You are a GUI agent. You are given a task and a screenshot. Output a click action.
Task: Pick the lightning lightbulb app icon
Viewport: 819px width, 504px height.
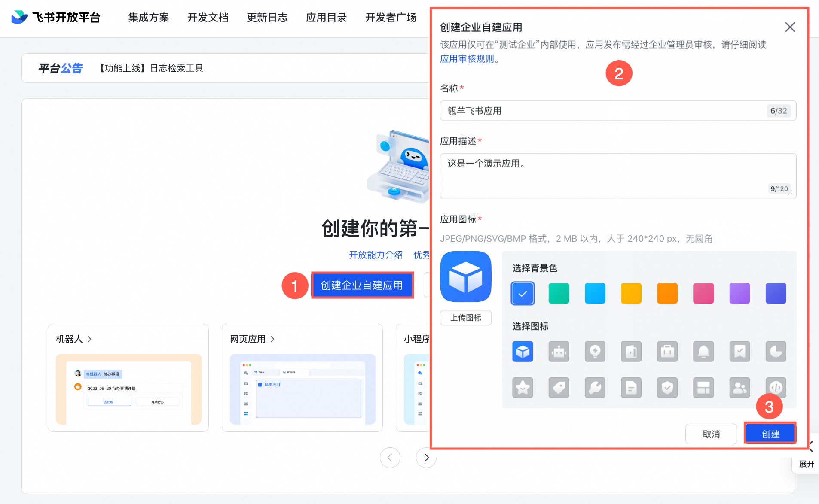(x=595, y=352)
